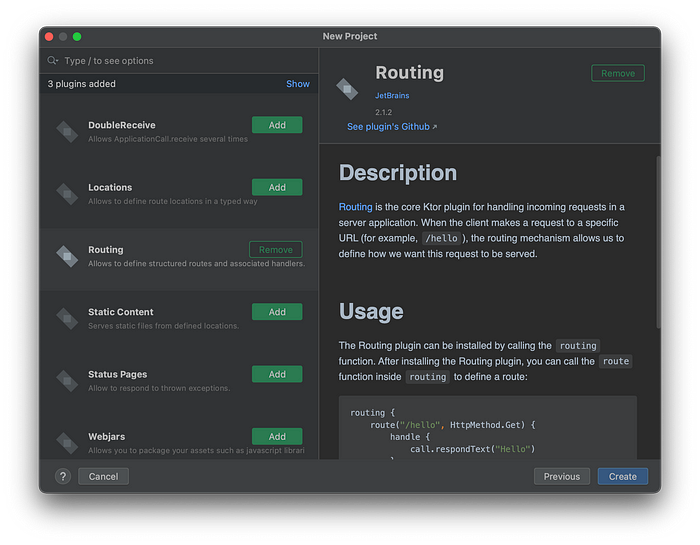Viewport: 700px width, 545px height.
Task: Click the description panel scrollbar
Action: (x=658, y=242)
